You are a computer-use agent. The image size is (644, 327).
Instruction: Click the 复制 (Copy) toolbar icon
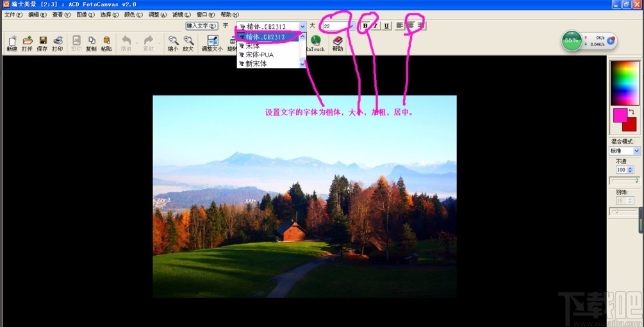pos(91,43)
